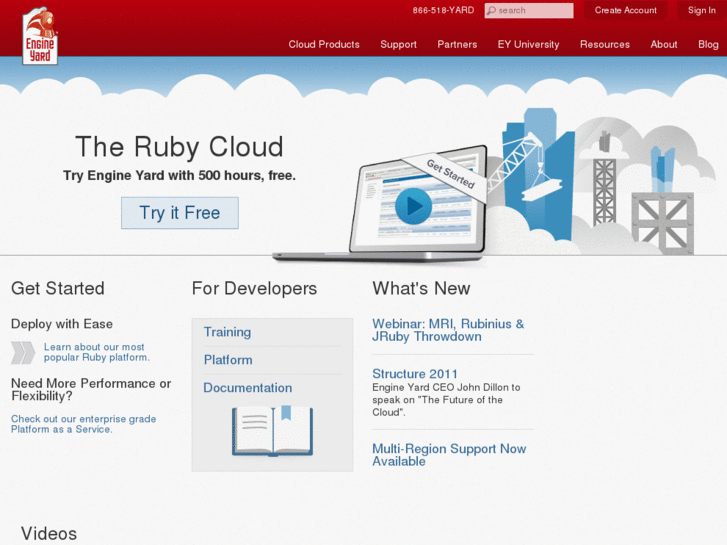Click the 'For Developers' heading
727x545 pixels.
tap(254, 289)
